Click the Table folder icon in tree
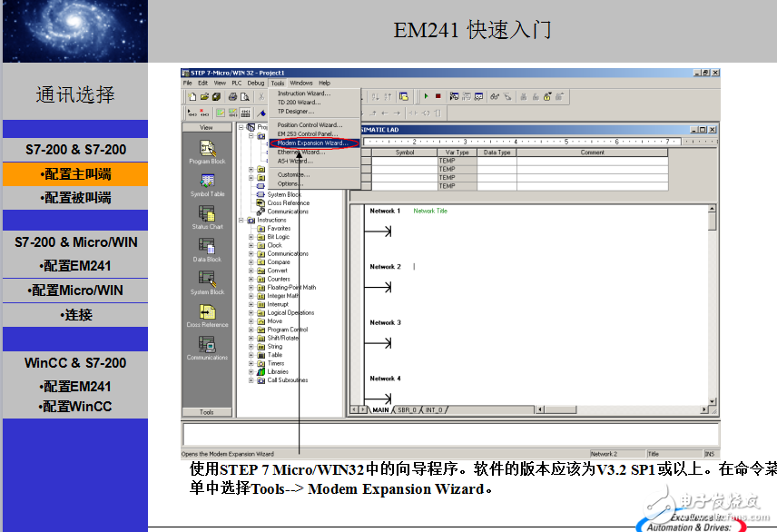Screen dimensions: 777x532 (x=261, y=355)
